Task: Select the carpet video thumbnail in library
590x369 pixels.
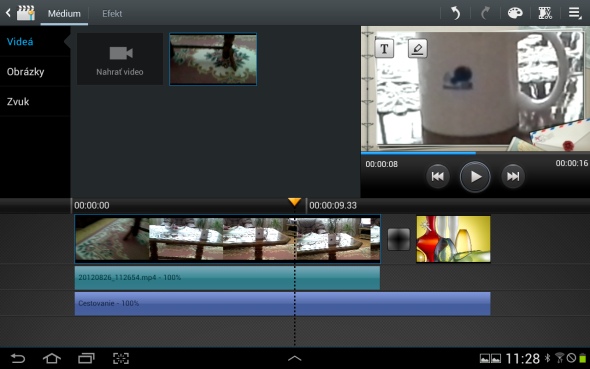Action: [x=213, y=59]
